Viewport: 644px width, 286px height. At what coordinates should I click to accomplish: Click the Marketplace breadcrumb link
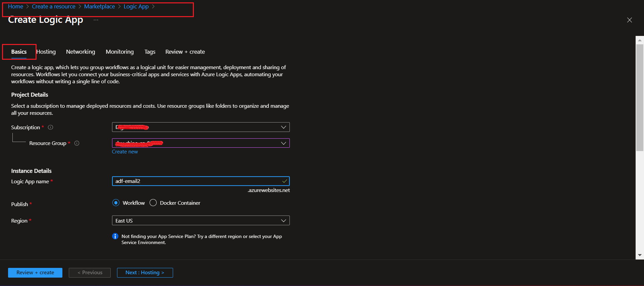coord(99,7)
